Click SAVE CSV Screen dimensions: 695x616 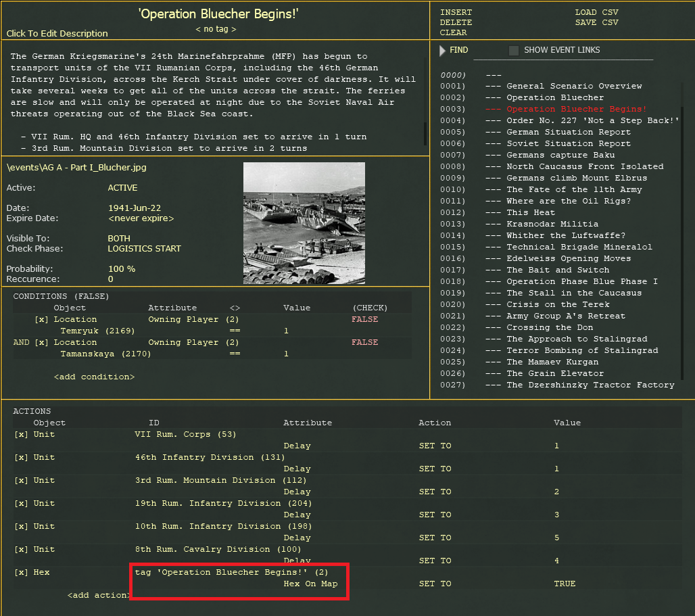click(596, 22)
